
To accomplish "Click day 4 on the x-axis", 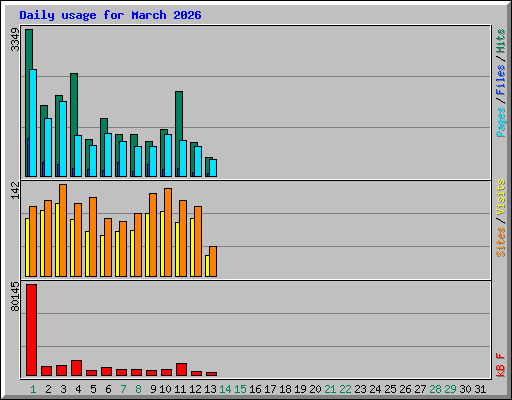I will [x=78, y=389].
